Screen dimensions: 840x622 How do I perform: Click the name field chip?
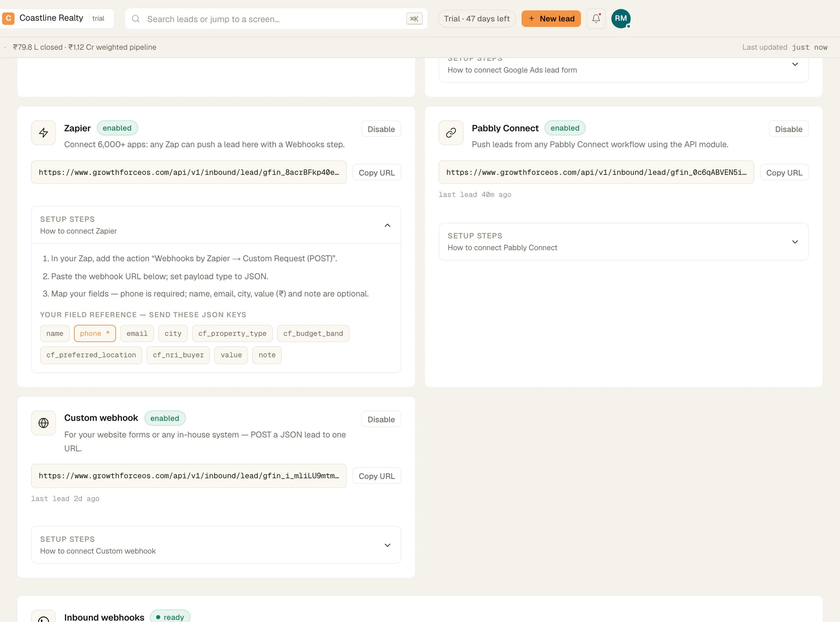(55, 333)
